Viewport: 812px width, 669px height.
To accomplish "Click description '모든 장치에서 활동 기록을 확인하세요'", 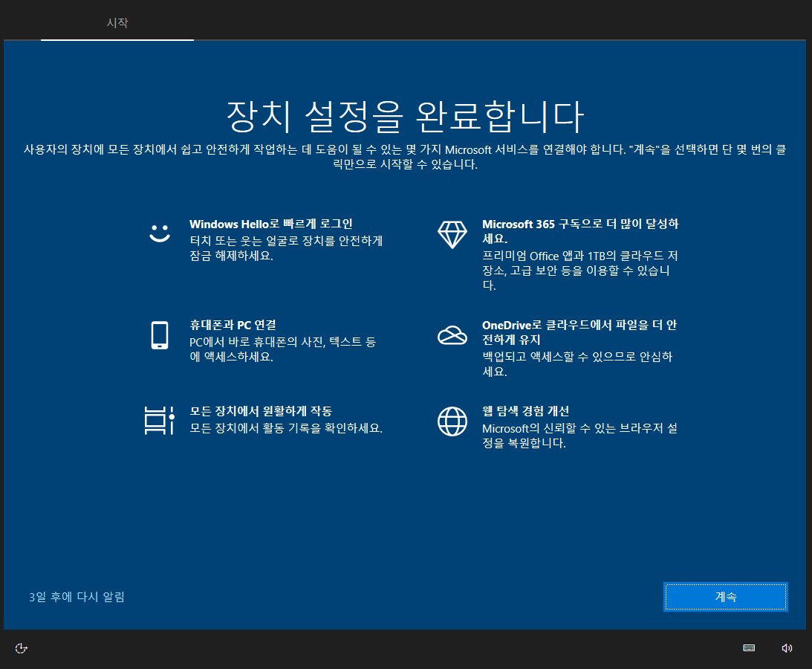I will (286, 428).
